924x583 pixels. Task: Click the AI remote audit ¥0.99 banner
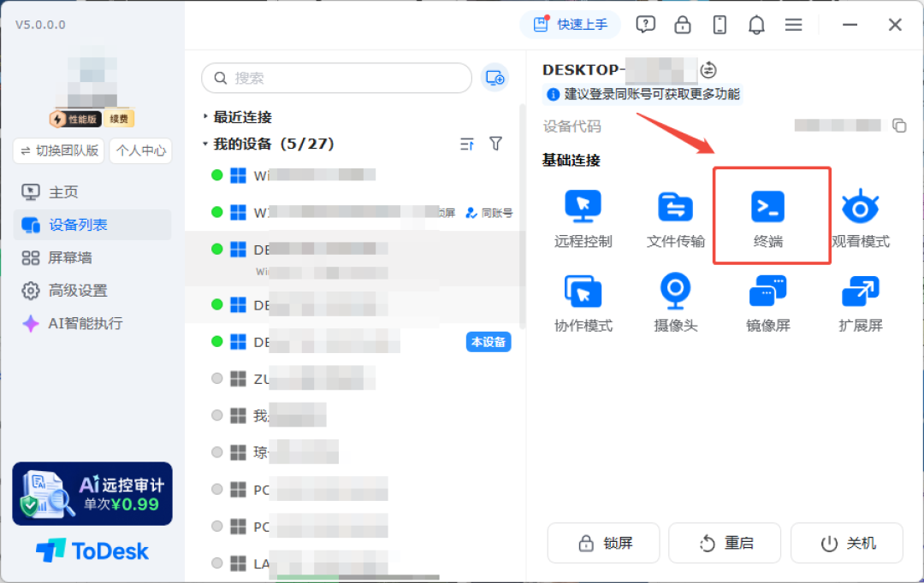point(92,493)
